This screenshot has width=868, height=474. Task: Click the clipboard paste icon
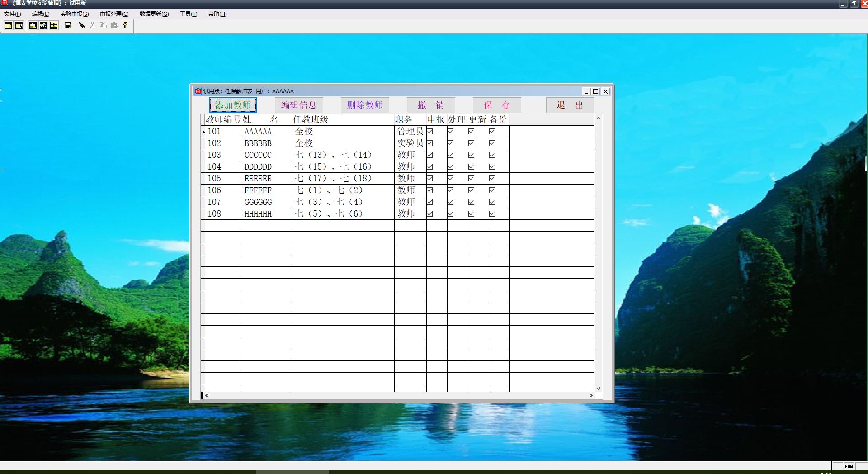pyautogui.click(x=114, y=25)
